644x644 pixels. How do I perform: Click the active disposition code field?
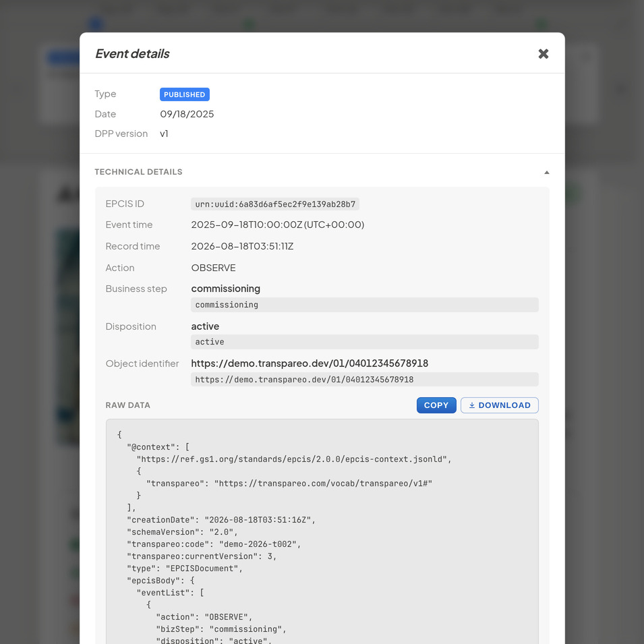pyautogui.click(x=364, y=342)
